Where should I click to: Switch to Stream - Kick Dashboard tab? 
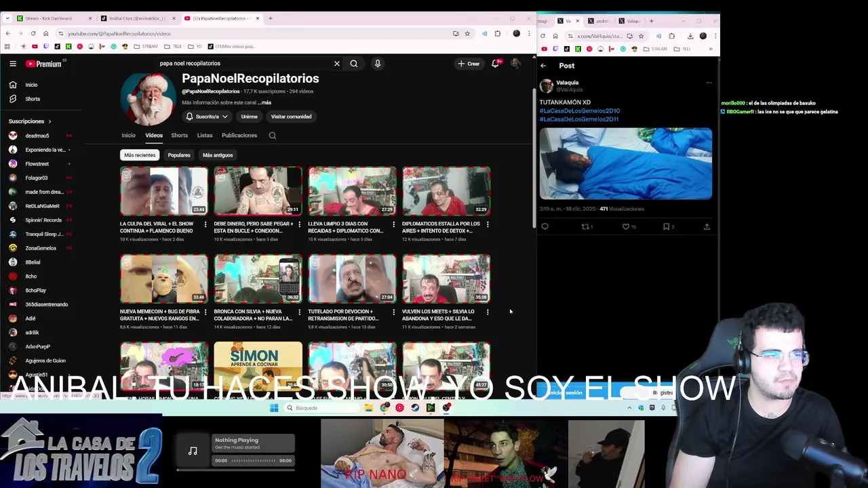tap(53, 18)
